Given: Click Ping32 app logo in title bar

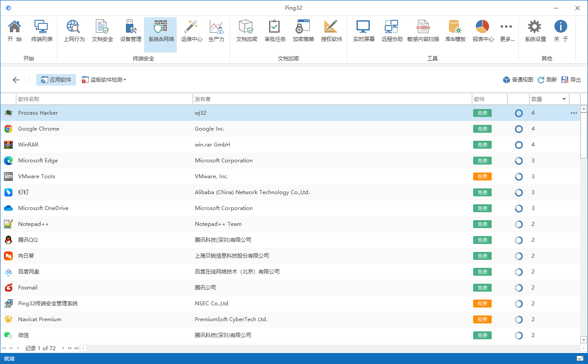Looking at the screenshot, I should 8,8.
